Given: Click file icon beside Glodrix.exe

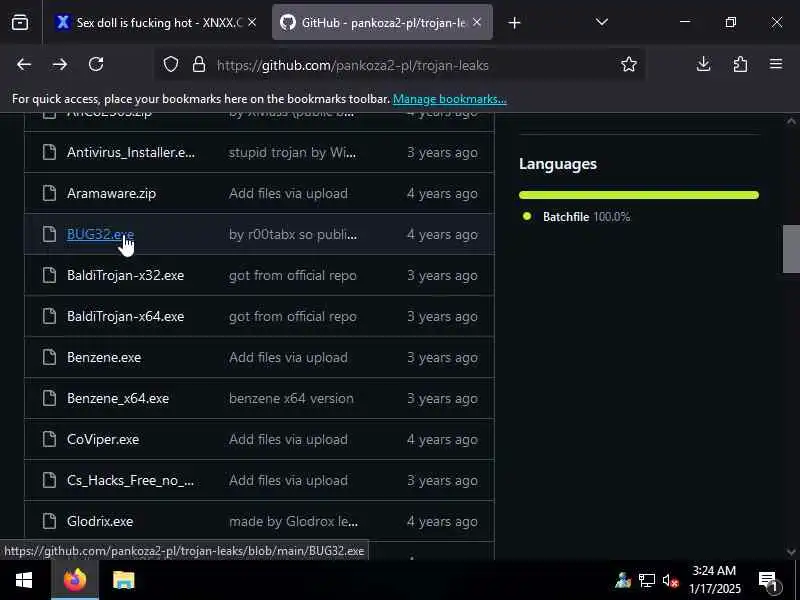Looking at the screenshot, I should tap(49, 521).
